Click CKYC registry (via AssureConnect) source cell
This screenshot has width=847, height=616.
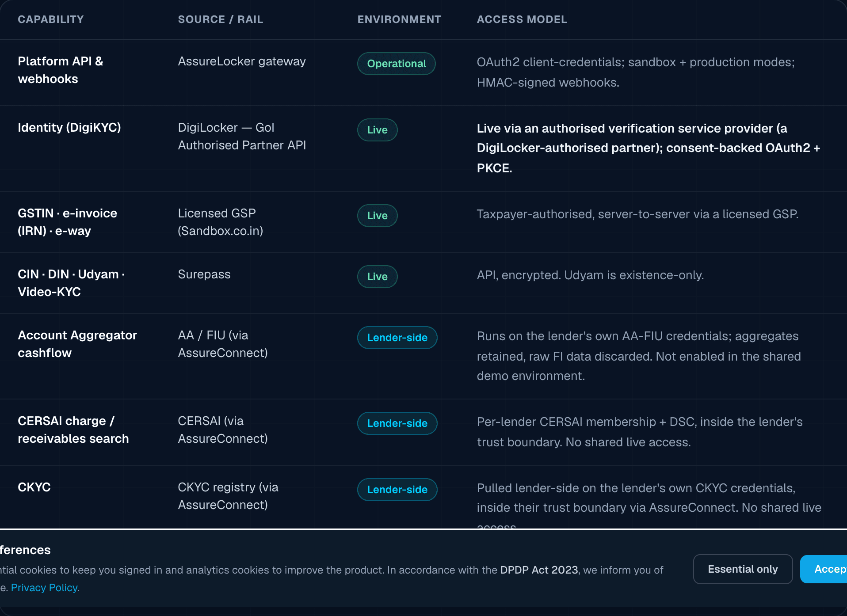228,496
